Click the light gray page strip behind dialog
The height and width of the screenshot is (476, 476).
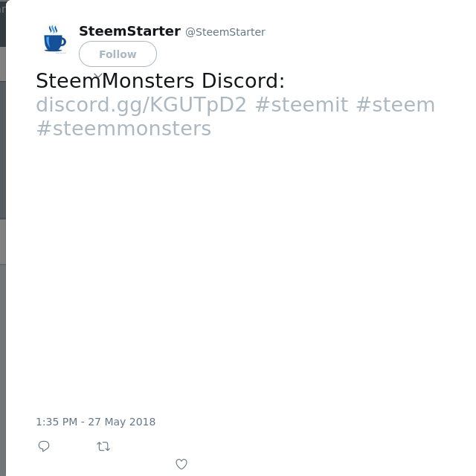(3, 241)
